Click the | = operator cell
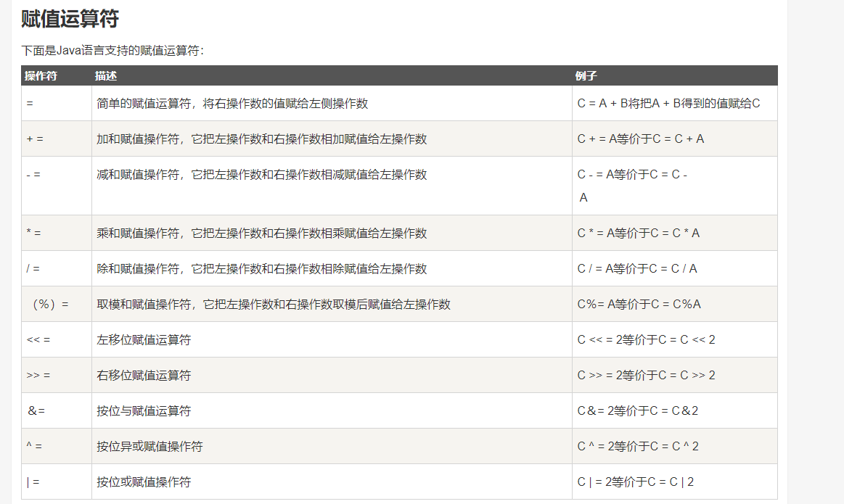The height and width of the screenshot is (504, 844). coord(33,482)
